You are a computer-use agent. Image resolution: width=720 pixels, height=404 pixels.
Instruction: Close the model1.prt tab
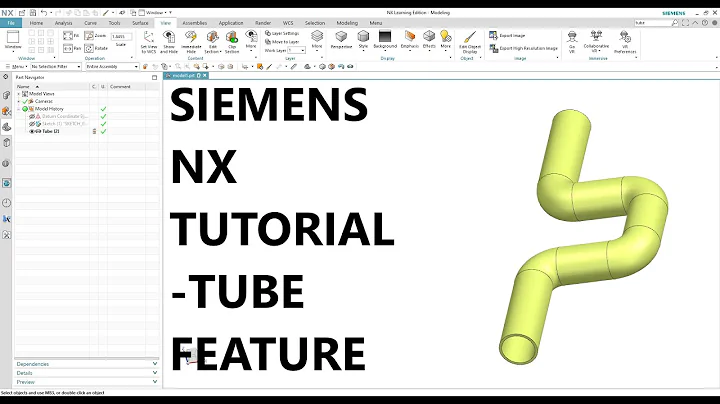[205, 75]
